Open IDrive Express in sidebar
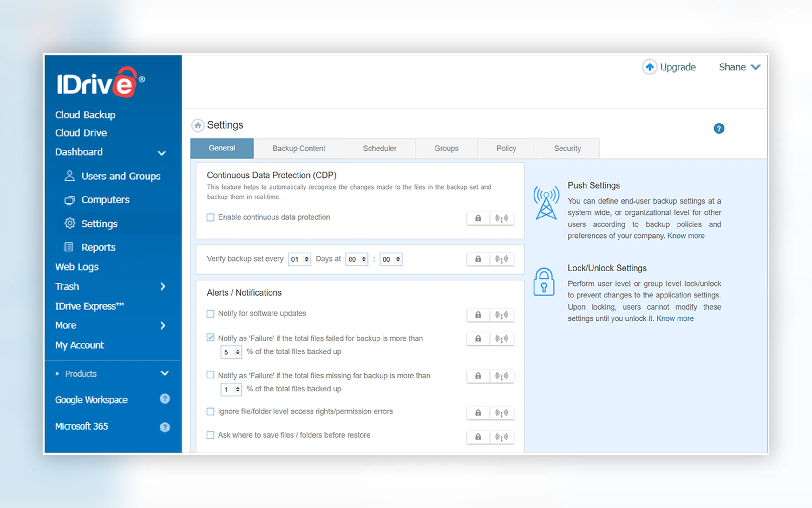This screenshot has width=812, height=508. [89, 306]
